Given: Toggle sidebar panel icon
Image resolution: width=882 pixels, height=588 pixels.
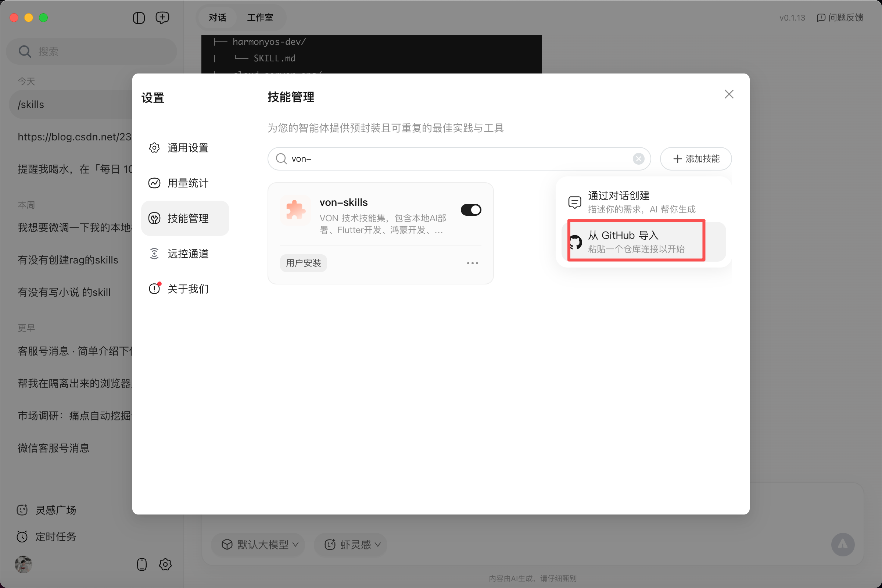Looking at the screenshot, I should pyautogui.click(x=139, y=18).
